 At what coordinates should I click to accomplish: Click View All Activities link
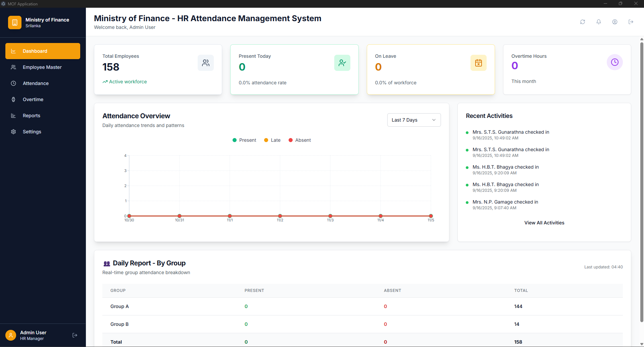point(544,222)
